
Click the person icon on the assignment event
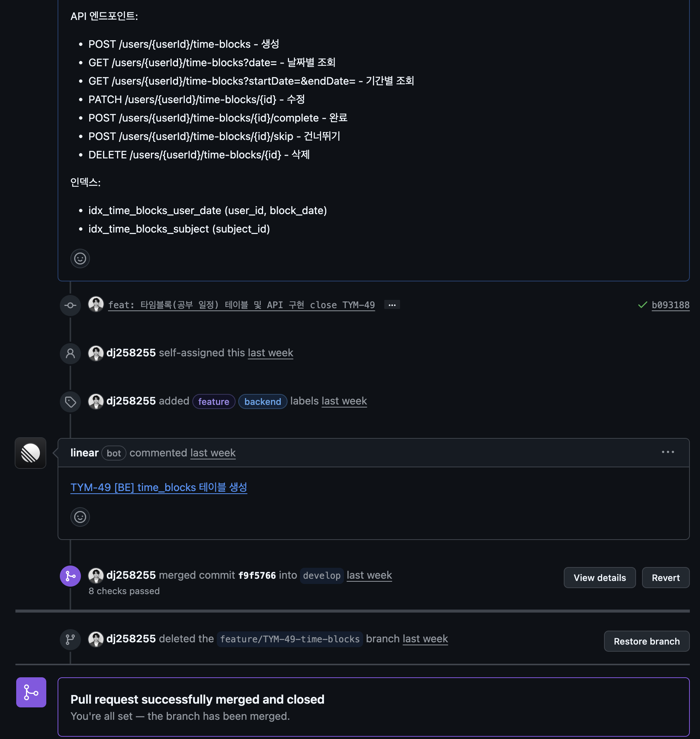pos(70,353)
